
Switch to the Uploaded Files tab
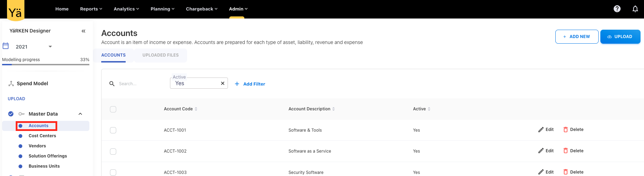160,55
